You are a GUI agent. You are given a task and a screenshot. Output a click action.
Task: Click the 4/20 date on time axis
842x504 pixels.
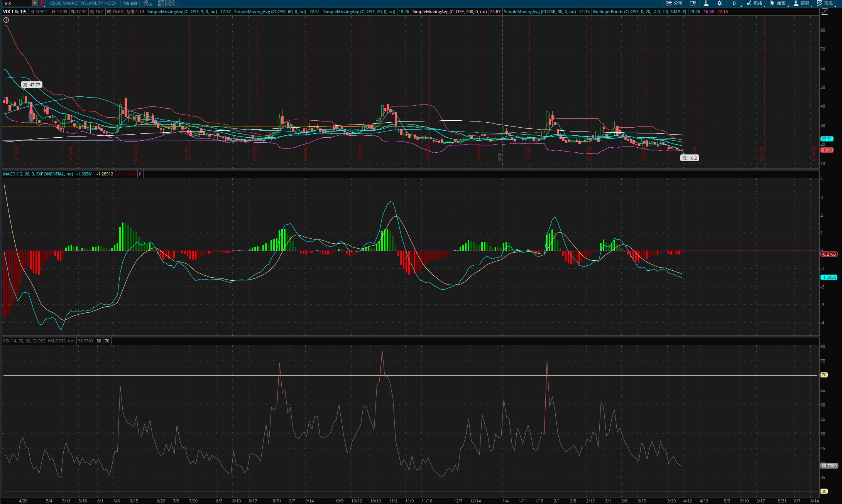23,501
